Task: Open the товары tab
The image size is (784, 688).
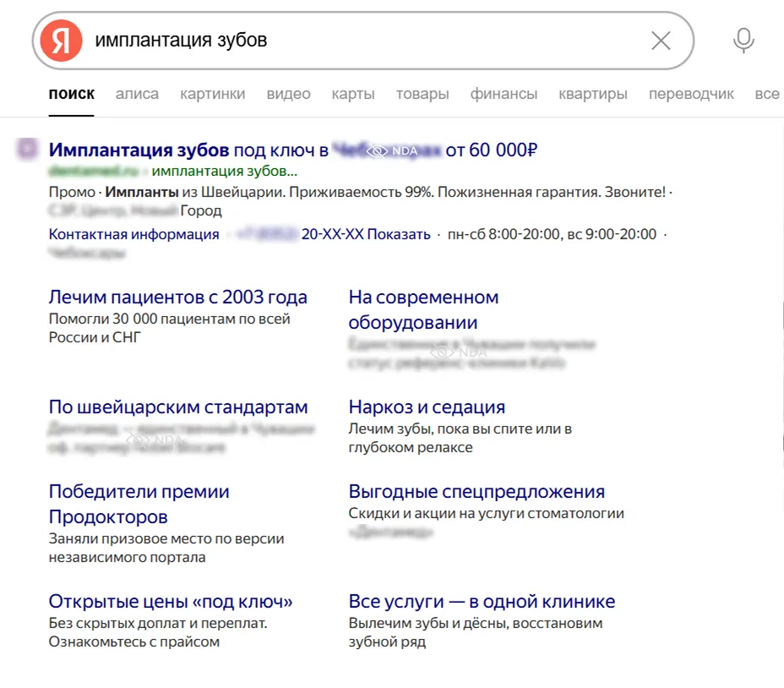Action: click(422, 94)
